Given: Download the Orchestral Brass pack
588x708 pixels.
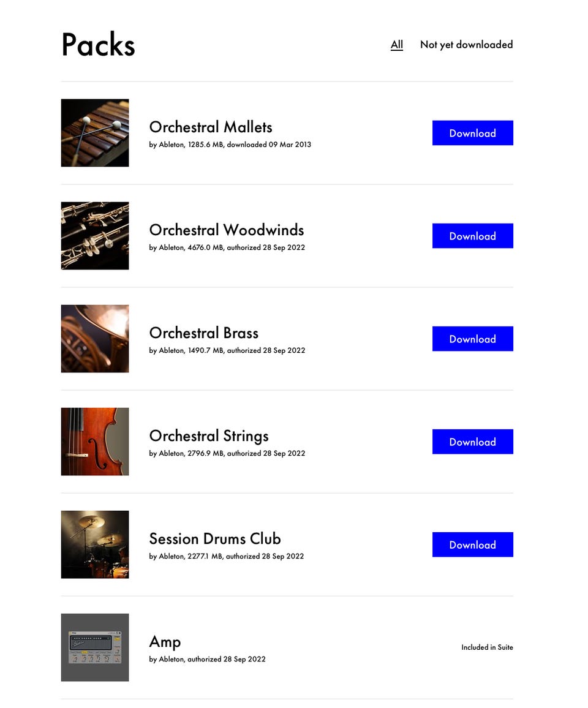Looking at the screenshot, I should (472, 339).
